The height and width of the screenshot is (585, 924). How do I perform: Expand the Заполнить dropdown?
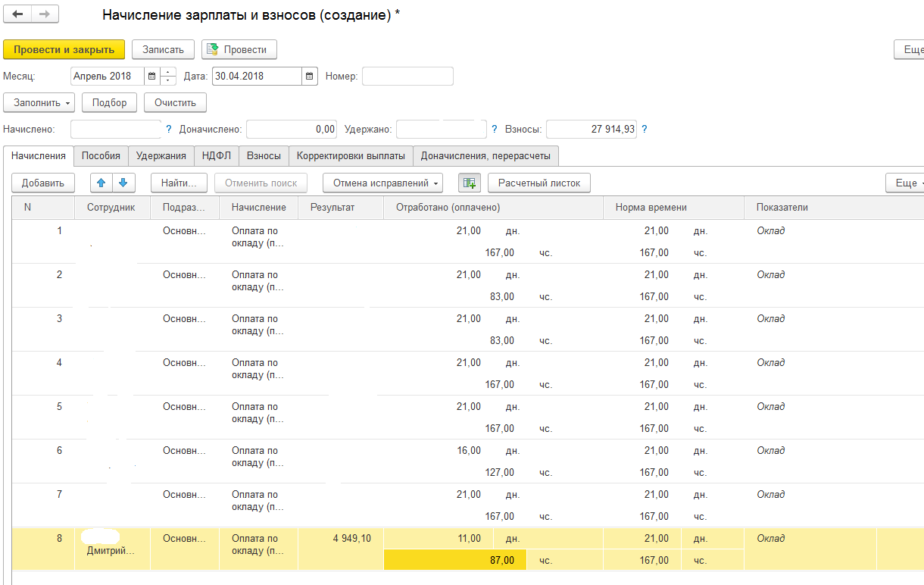[x=39, y=102]
